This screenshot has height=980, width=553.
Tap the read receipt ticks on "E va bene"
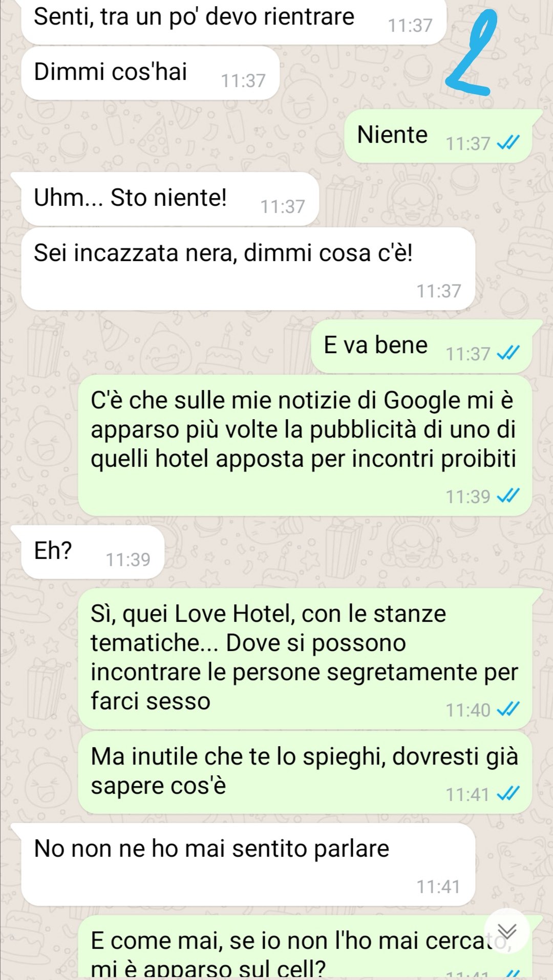coord(508,353)
